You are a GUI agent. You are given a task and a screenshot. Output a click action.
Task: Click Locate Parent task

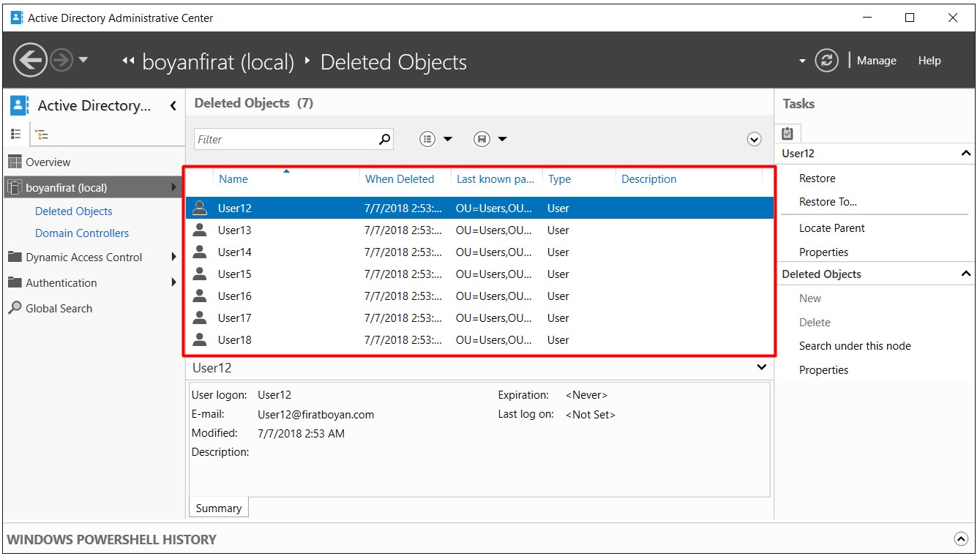[832, 228]
